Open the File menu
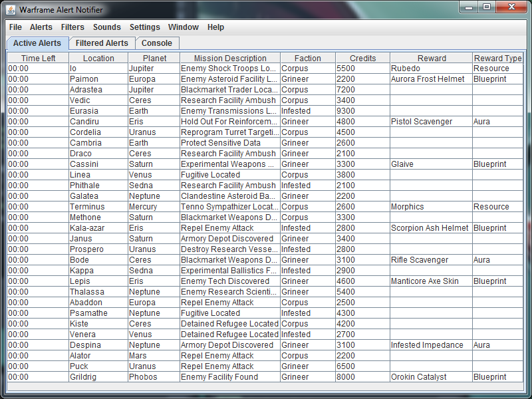The width and height of the screenshot is (532, 399). click(x=15, y=27)
